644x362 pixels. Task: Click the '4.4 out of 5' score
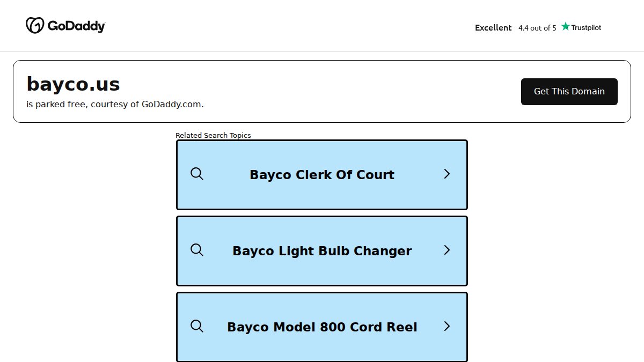[x=537, y=28]
